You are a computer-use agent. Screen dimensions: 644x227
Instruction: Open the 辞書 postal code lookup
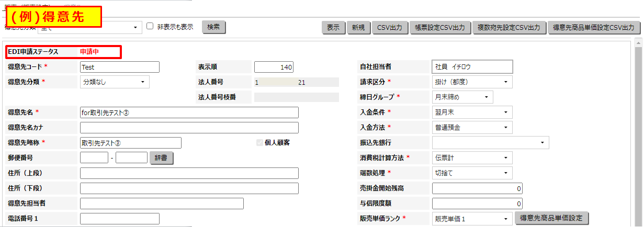coord(162,157)
